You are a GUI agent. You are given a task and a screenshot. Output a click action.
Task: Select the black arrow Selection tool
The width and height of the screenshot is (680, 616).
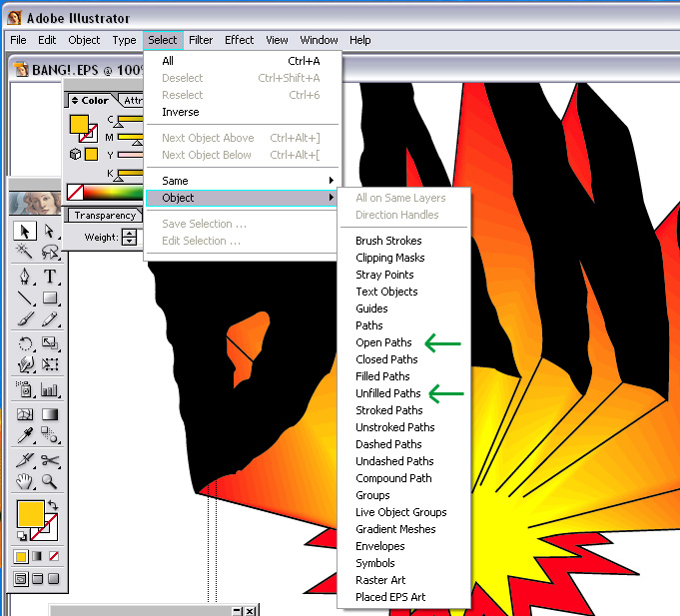click(x=25, y=231)
